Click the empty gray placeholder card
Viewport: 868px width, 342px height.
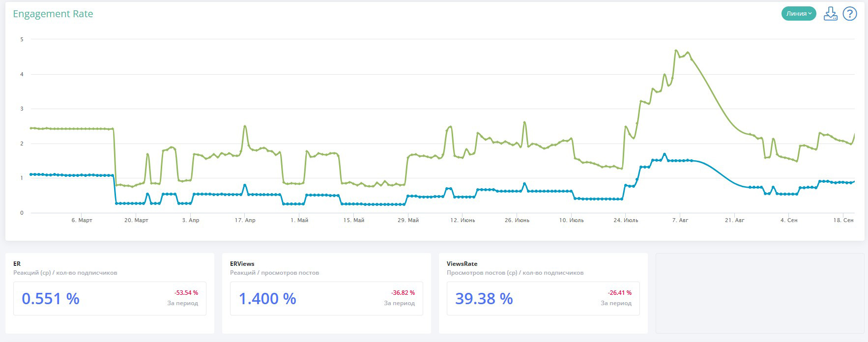point(759,293)
